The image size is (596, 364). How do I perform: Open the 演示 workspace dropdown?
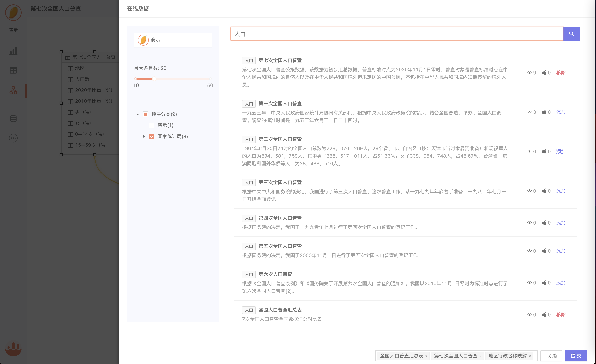[173, 40]
